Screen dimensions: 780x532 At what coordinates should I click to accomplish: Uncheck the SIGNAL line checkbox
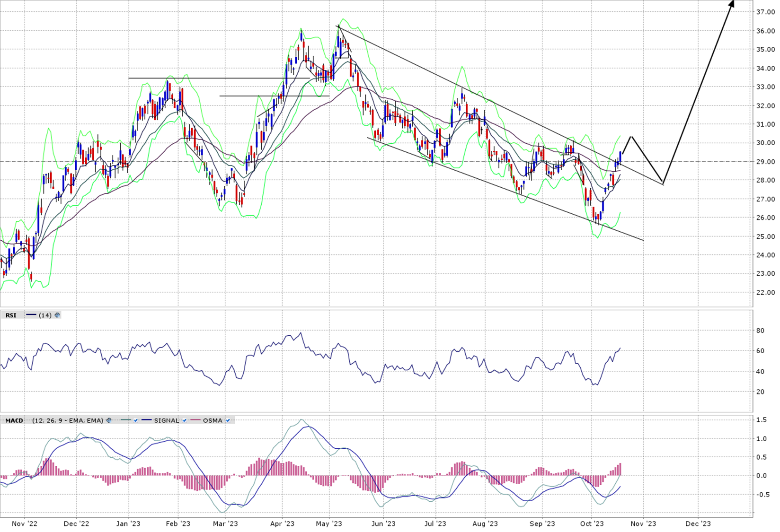point(185,420)
